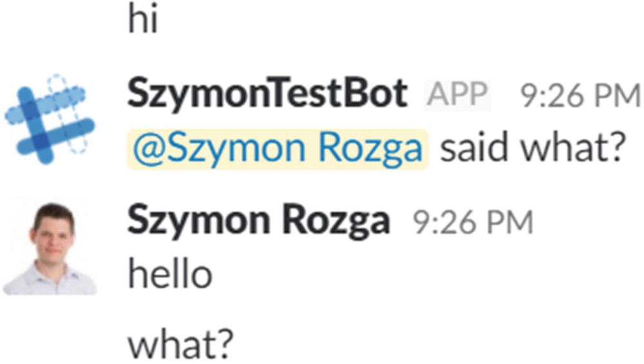Click the "@" symbol of the mention
644x364 pixels.
[x=144, y=149]
